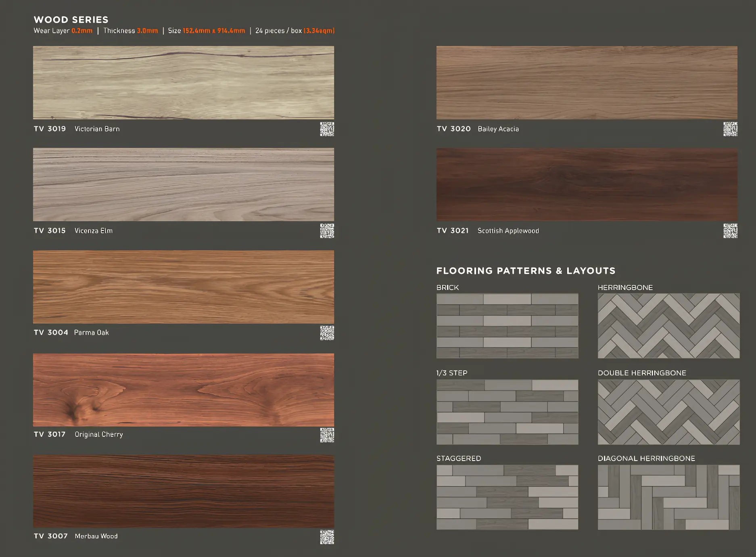Screen dimensions: 756x557
Task: Click the Brick layout pattern thumbnail
Action: pos(507,326)
